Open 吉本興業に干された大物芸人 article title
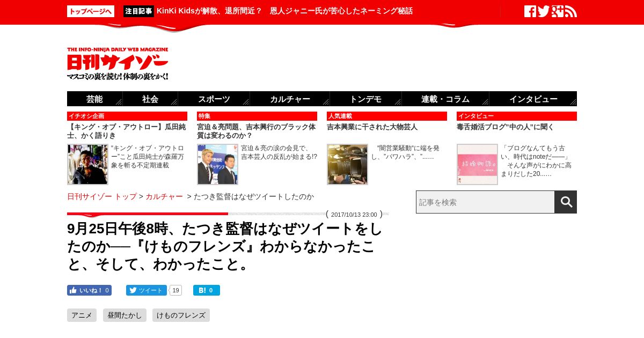 tap(372, 127)
